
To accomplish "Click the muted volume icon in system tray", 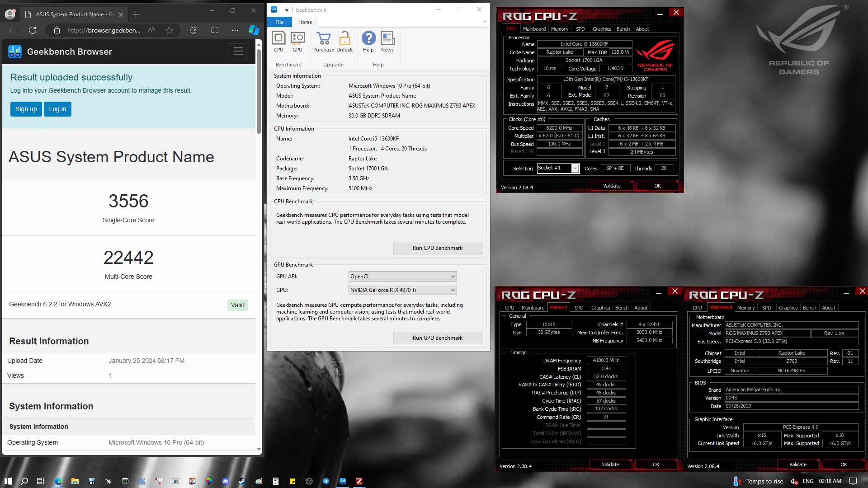I will [794, 481].
